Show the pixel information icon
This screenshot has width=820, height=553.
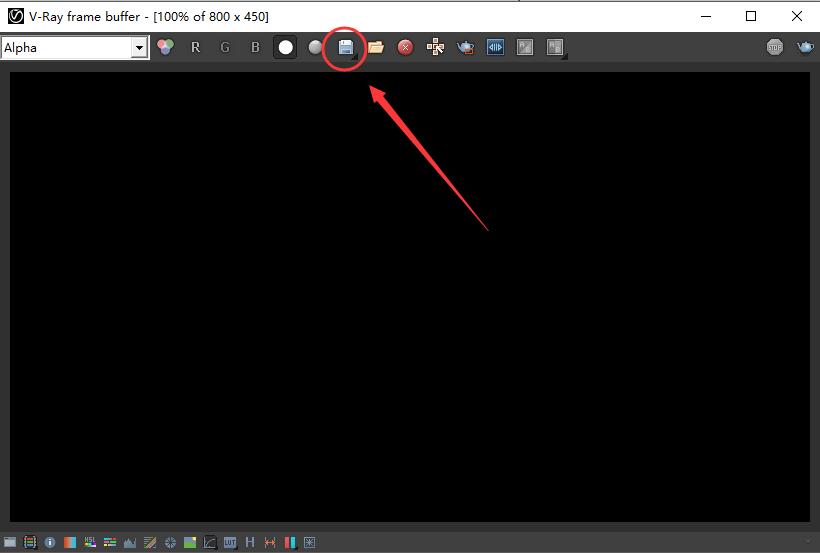click(x=50, y=543)
